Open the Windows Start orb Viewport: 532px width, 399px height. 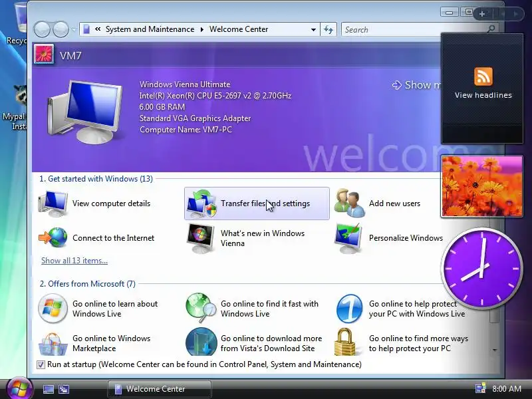click(19, 388)
